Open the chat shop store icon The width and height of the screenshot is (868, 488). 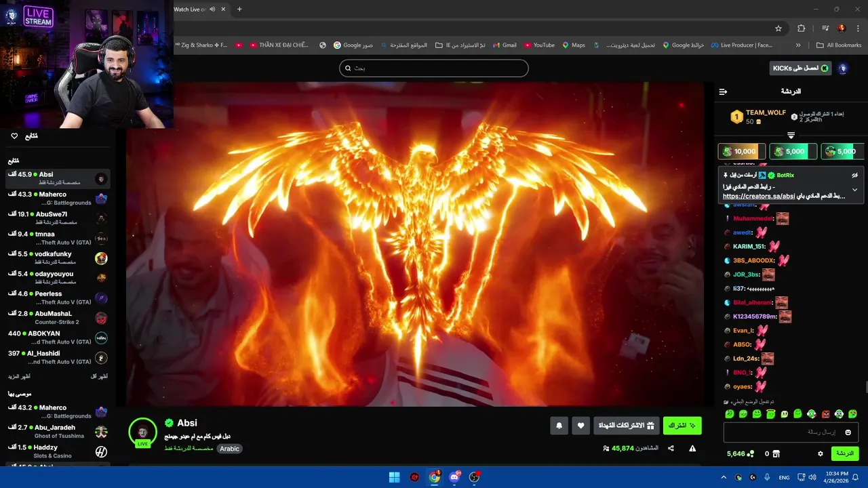tap(776, 453)
